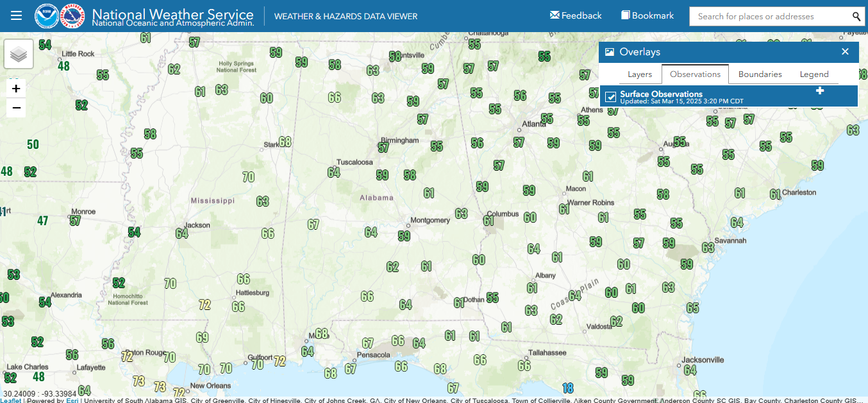Click the Bookmark link
868x403 pixels.
(x=647, y=16)
